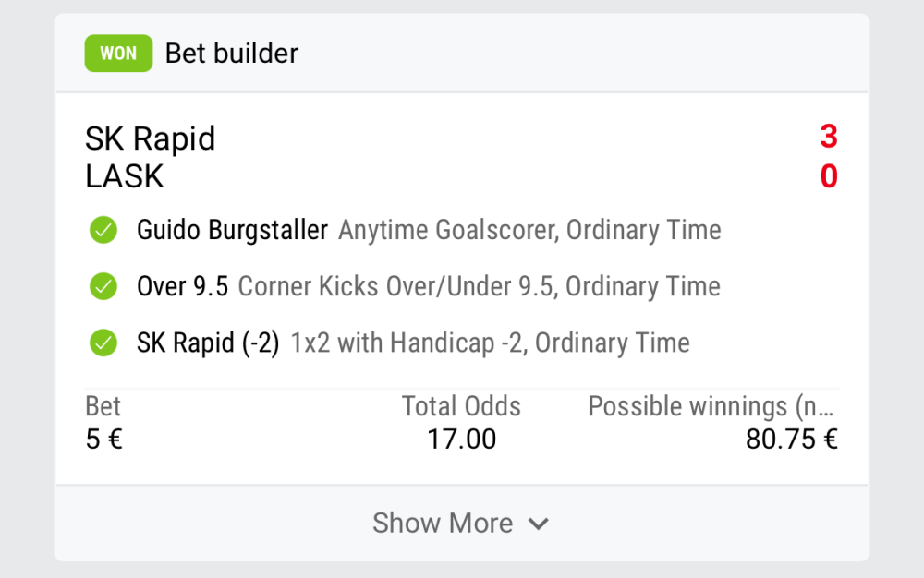Click SK Rapid's score of 3
The image size is (924, 578).
coord(828,137)
